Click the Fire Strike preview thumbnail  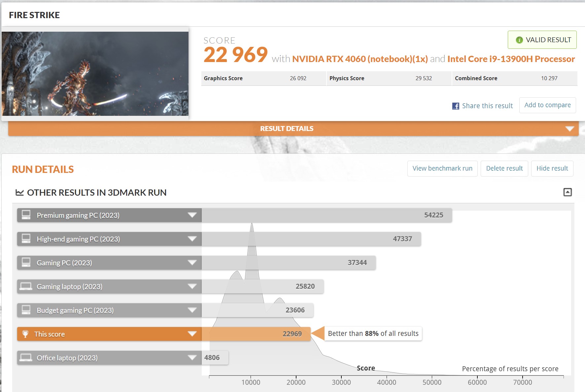[95, 74]
